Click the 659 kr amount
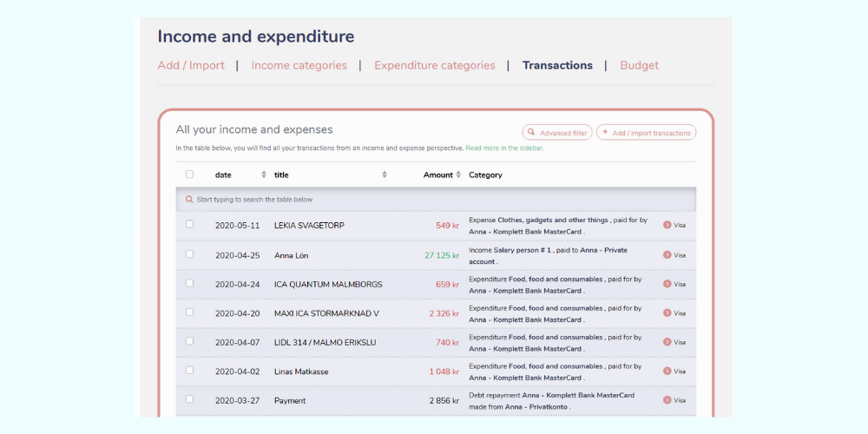The width and height of the screenshot is (868, 434). [447, 285]
